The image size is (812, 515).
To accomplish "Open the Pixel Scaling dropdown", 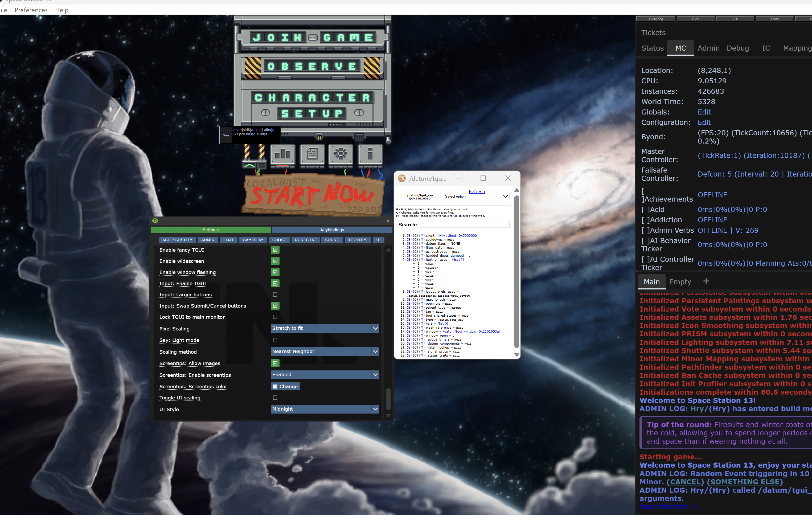I will click(x=325, y=328).
